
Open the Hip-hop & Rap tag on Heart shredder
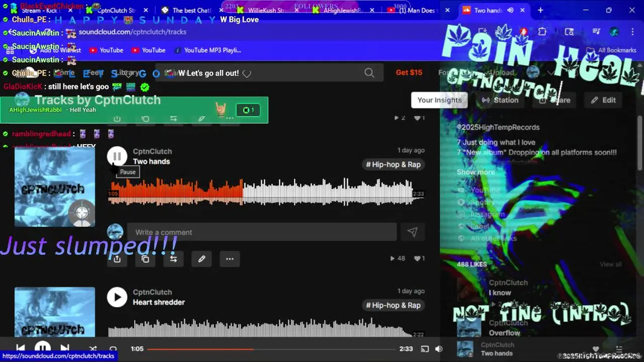click(393, 305)
